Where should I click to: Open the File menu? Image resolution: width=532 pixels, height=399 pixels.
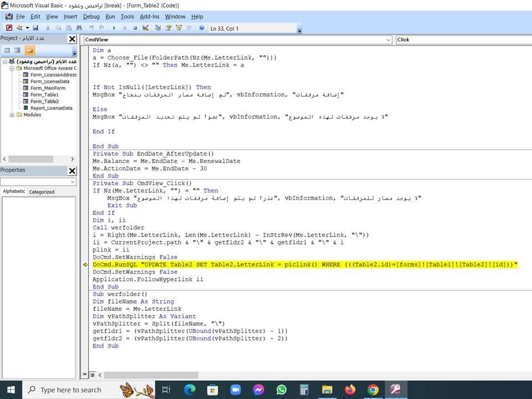pyautogui.click(x=21, y=17)
